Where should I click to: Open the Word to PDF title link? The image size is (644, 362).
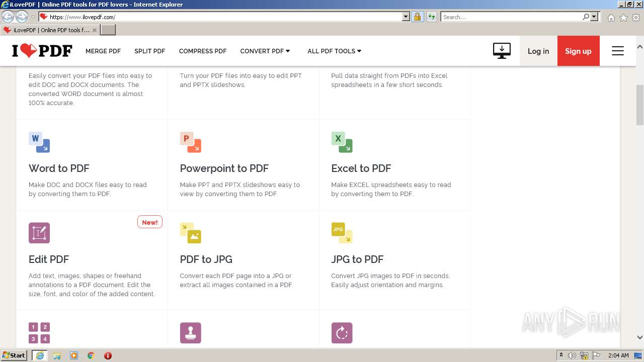point(59,168)
